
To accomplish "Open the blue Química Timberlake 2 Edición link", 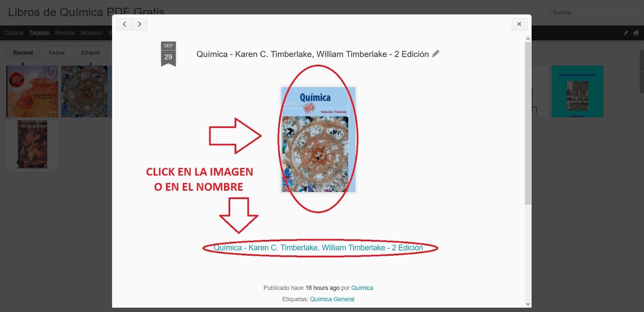I will (318, 248).
